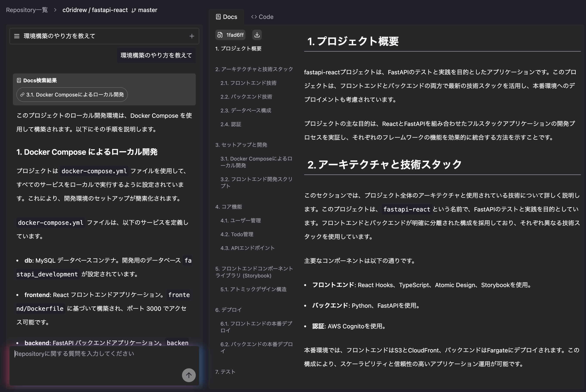The height and width of the screenshot is (392, 586).
Task: Click the link icon in Docker Compose chip
Action: (x=22, y=95)
